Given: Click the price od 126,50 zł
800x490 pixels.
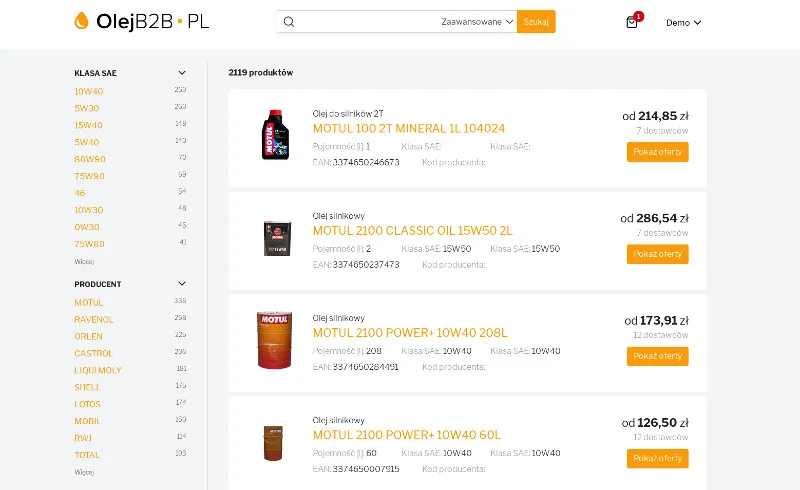Looking at the screenshot, I should coord(655,422).
